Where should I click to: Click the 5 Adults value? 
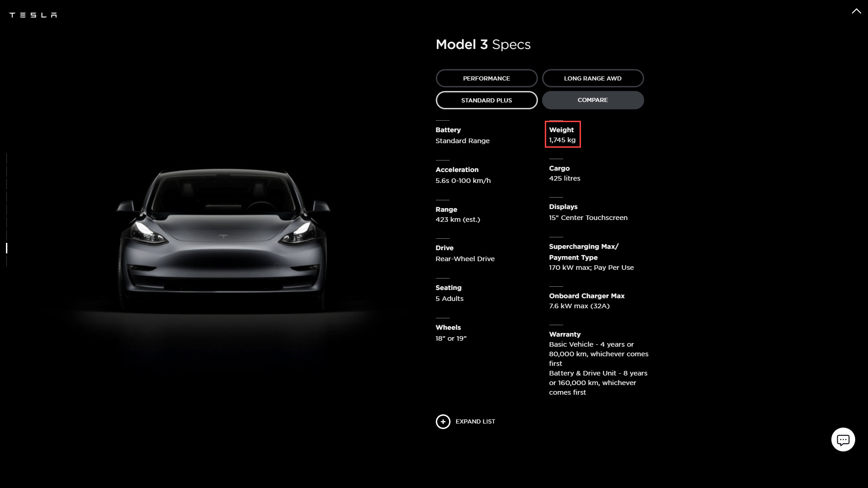(450, 299)
